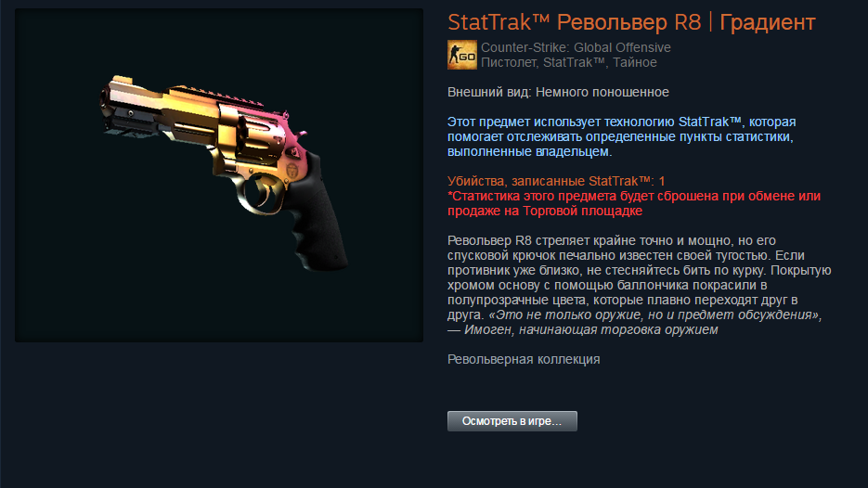Click the blue StatTrak™ technology description text
The height and width of the screenshot is (488, 868).
click(x=621, y=136)
